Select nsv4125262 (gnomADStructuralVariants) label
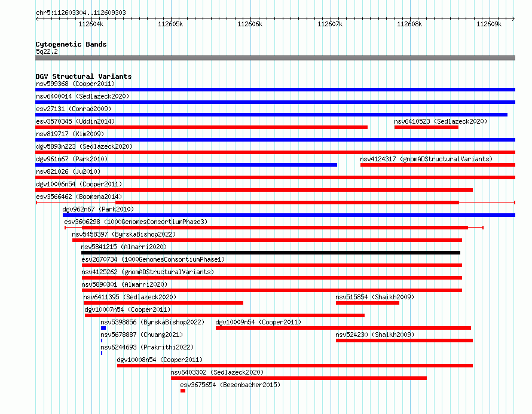This screenshot has height=414, width=532. pos(148,272)
